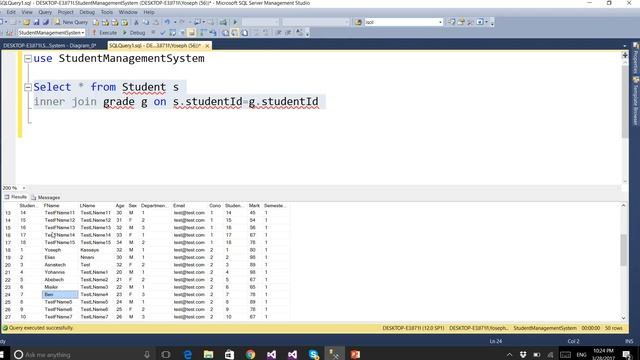Open Google Chrome from taskbar
The width and height of the screenshot is (640, 360).
(x=251, y=355)
